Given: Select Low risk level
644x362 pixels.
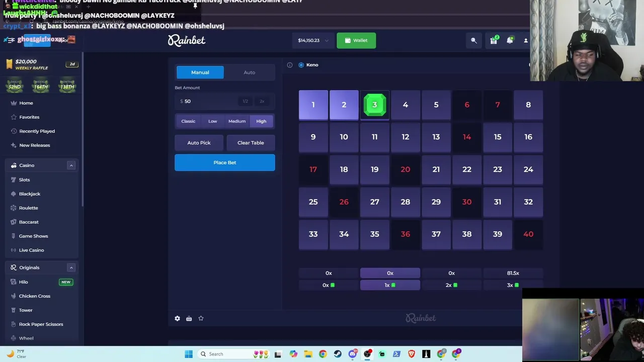Looking at the screenshot, I should 213,121.
